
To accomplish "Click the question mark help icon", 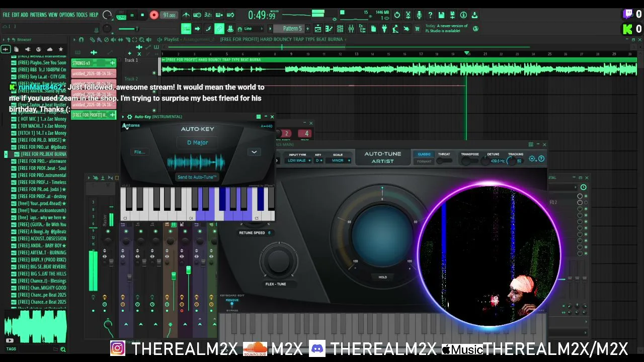I will (x=430, y=15).
